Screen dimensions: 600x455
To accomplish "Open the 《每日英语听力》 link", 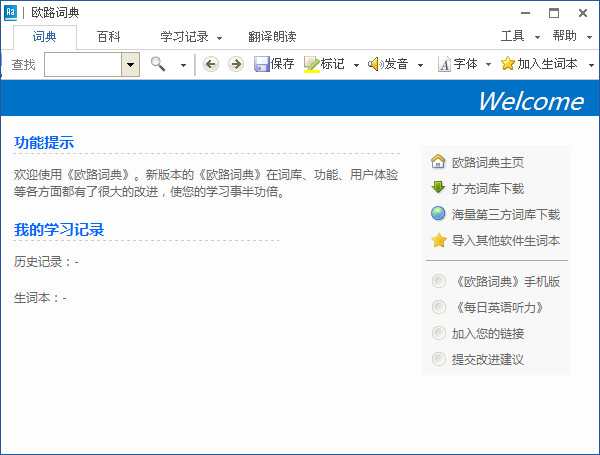I will [499, 308].
